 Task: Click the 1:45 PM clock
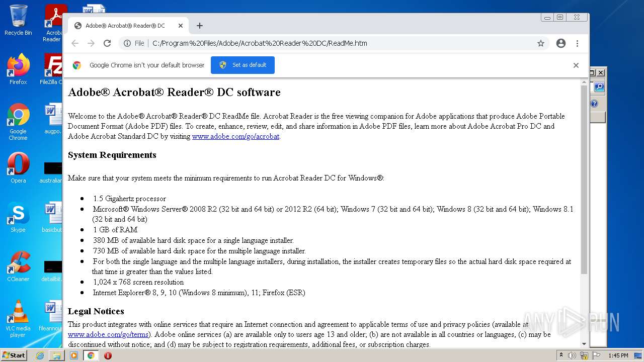tap(618, 355)
